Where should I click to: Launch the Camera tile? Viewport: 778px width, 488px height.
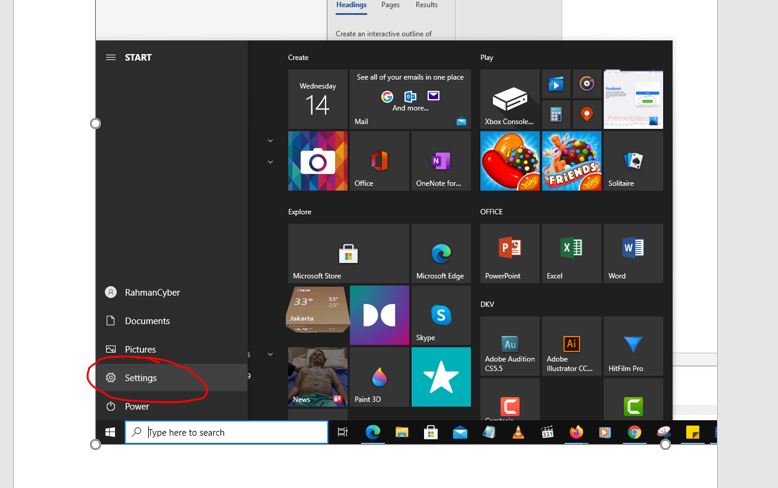click(x=318, y=161)
